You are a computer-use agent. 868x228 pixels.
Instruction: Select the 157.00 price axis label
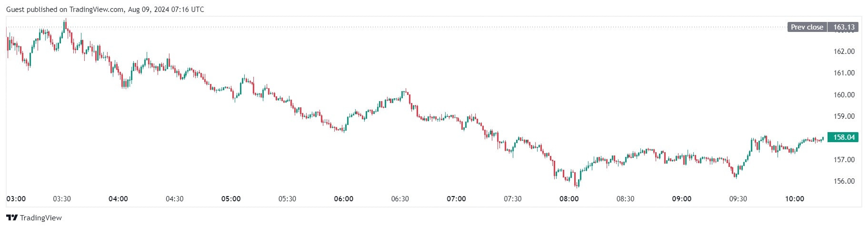click(x=844, y=160)
